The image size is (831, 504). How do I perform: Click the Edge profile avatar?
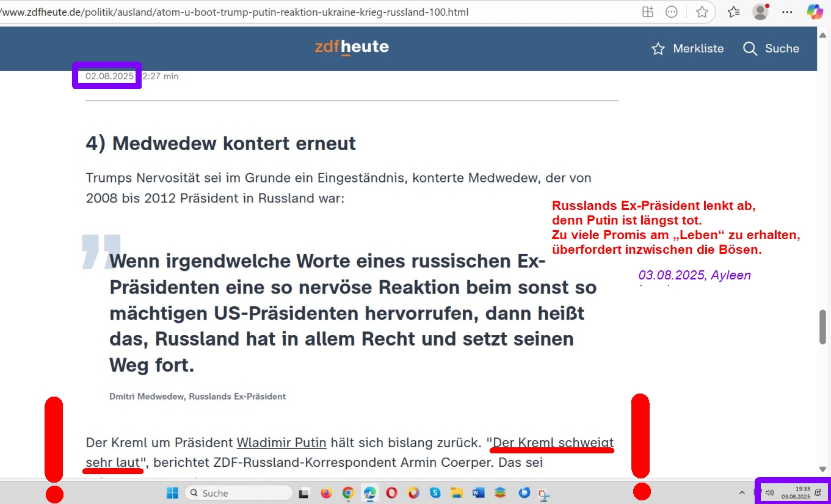coord(760,12)
